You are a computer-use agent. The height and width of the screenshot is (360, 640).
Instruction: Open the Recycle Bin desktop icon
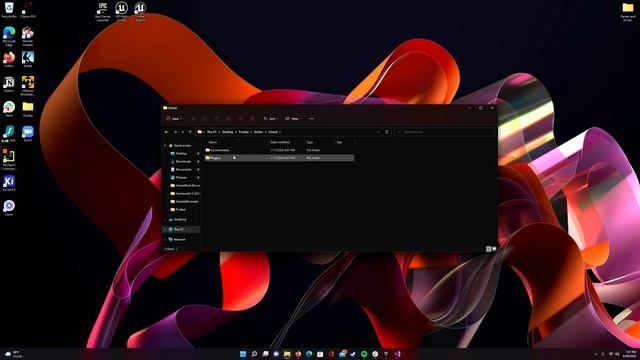pyautogui.click(x=9, y=10)
